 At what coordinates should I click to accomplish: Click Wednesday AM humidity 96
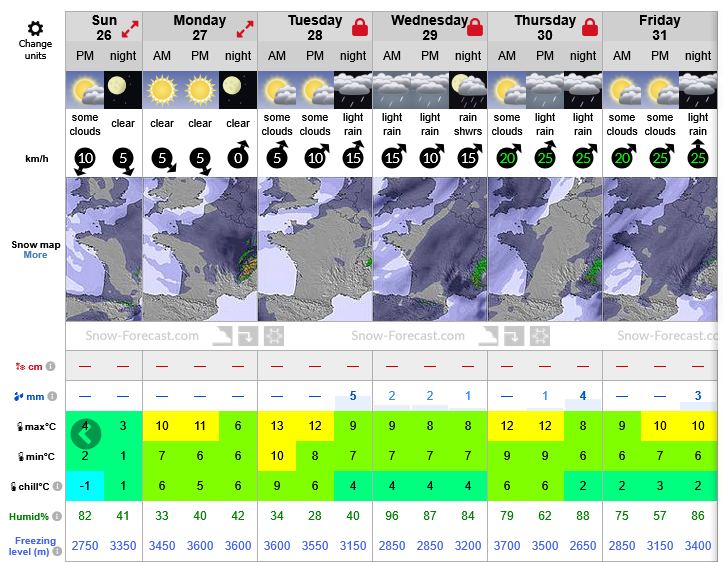[391, 515]
